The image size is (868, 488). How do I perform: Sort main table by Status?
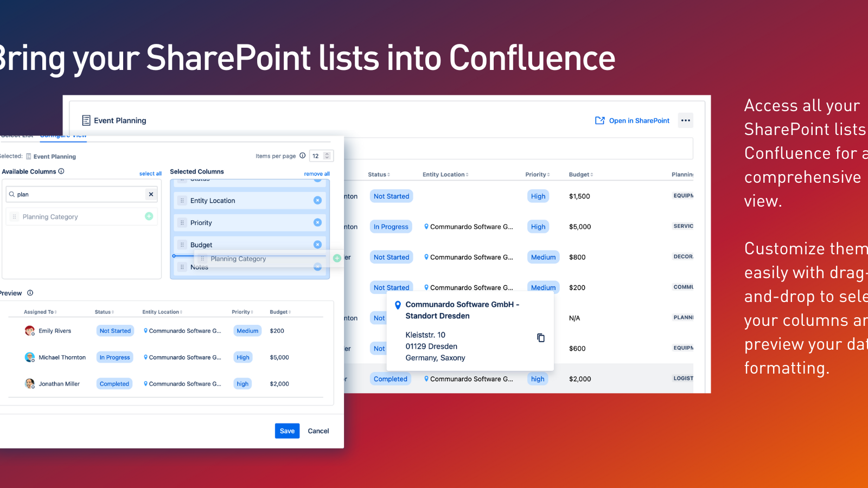(x=379, y=175)
